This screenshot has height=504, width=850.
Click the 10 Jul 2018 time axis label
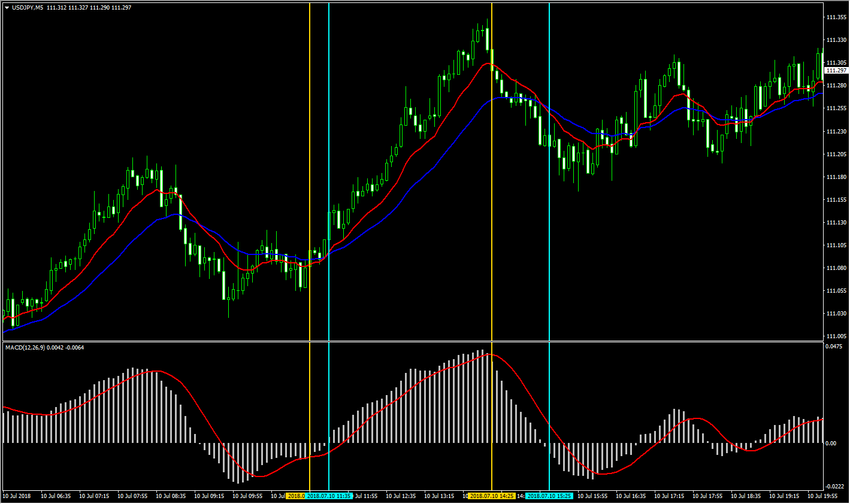(17, 496)
